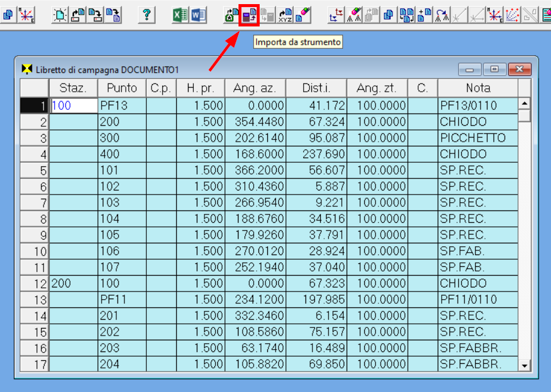Click the plus sign add document icon
The height and width of the screenshot is (392, 551).
click(424, 15)
